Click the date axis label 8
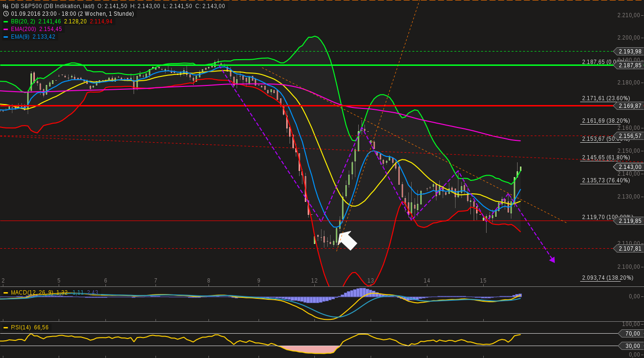The width and height of the screenshot is (644, 358). 208,281
